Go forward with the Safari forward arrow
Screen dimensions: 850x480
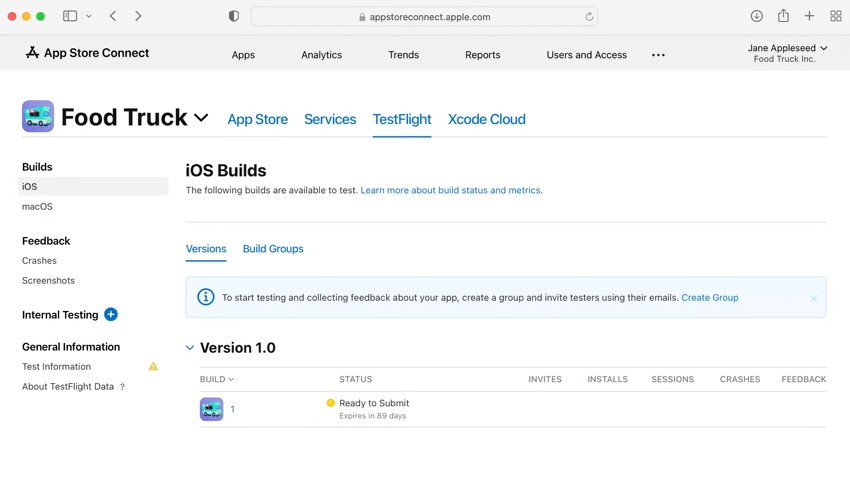[138, 16]
